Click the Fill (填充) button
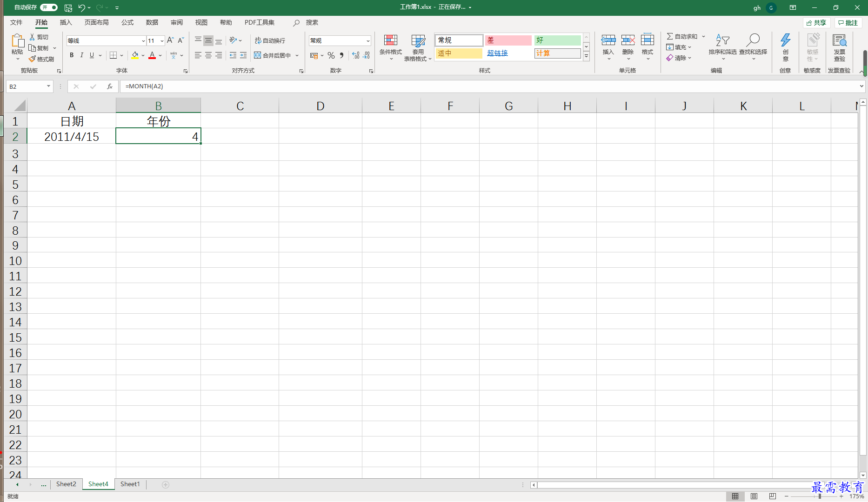Viewport: 868px width, 502px height. coord(679,47)
